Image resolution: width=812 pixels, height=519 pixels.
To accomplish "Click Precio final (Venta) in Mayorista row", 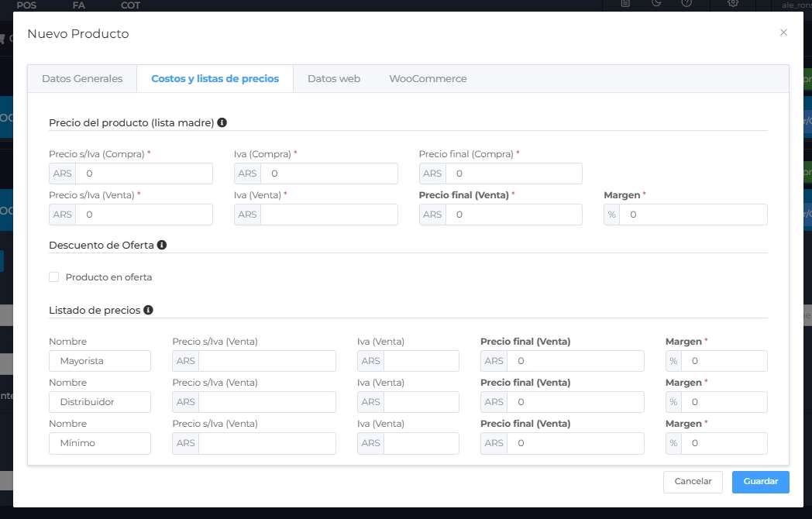I will point(576,361).
